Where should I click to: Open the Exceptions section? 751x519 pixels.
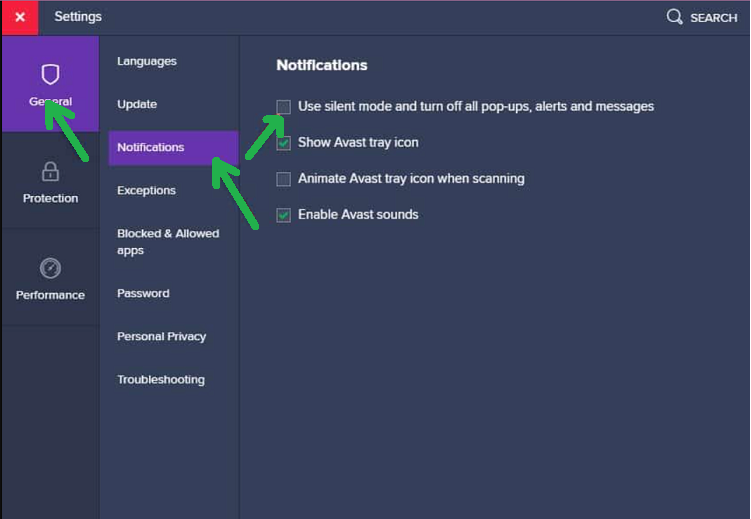point(146,190)
